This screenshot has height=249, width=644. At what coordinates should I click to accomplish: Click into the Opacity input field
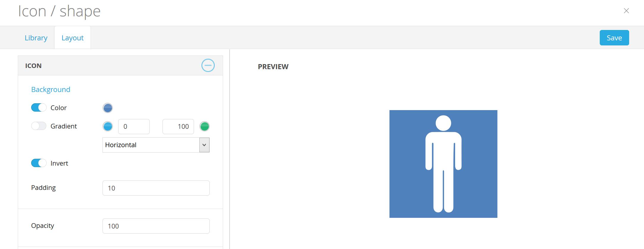click(x=156, y=226)
